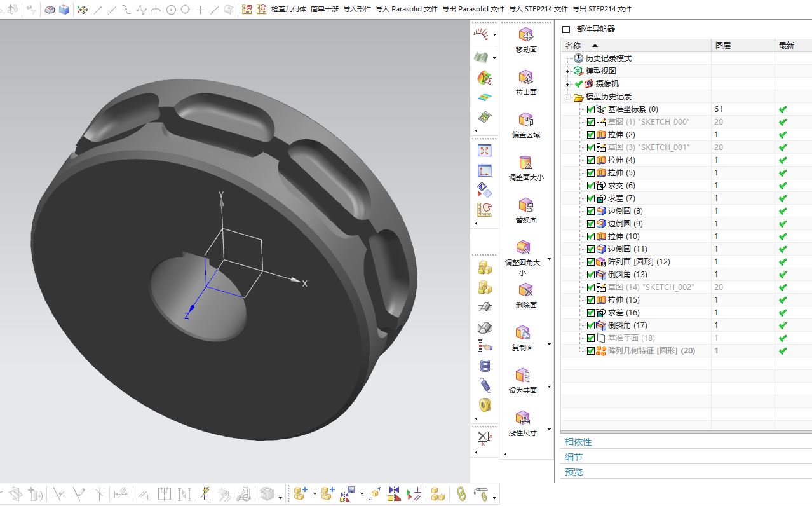812x506 pixels.
Task: Uncheck the 阵列面 [圆形] (12) checkbox
Action: (x=591, y=262)
